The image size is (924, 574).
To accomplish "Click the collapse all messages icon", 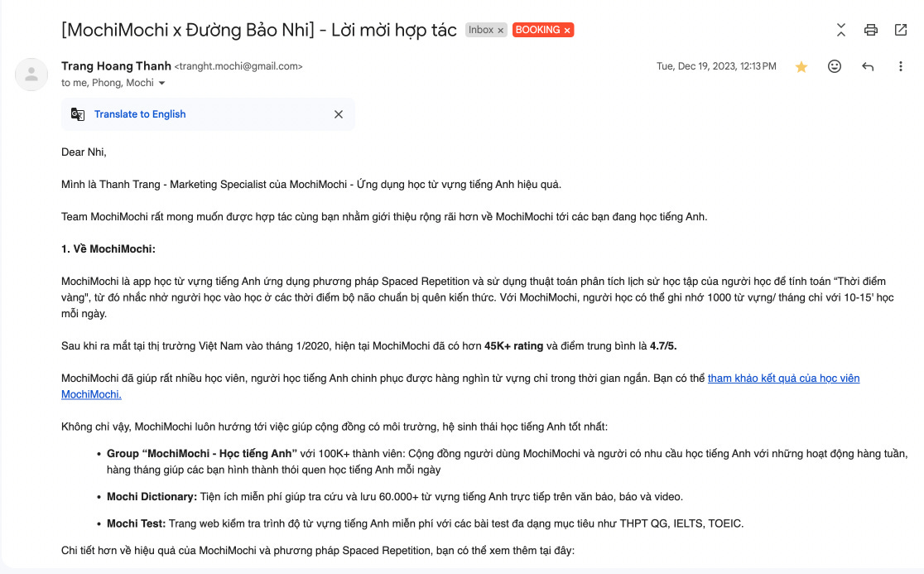I will point(841,30).
